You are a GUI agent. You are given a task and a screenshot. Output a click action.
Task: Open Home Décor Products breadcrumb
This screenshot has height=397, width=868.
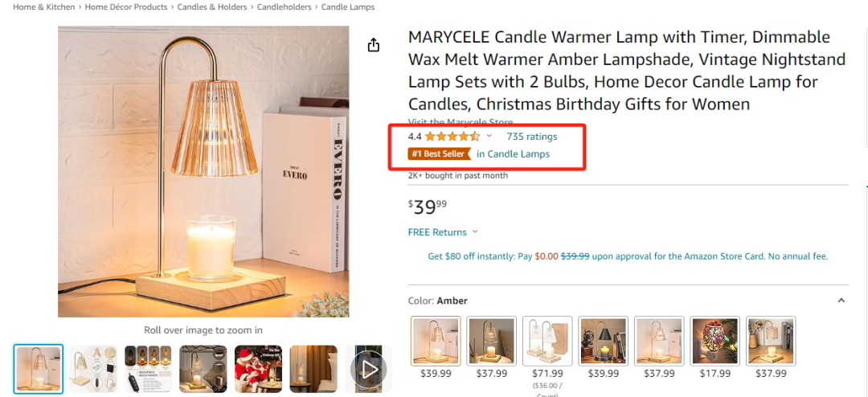pyautogui.click(x=126, y=7)
